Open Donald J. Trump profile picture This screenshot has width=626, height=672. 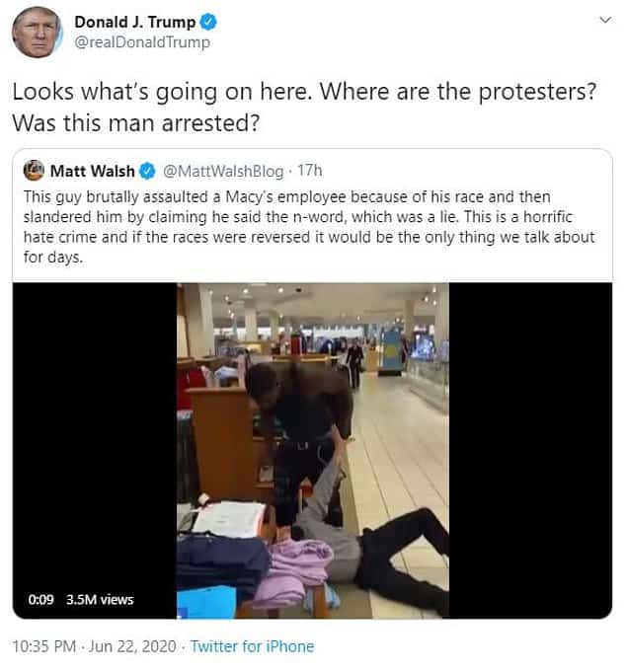tap(37, 33)
